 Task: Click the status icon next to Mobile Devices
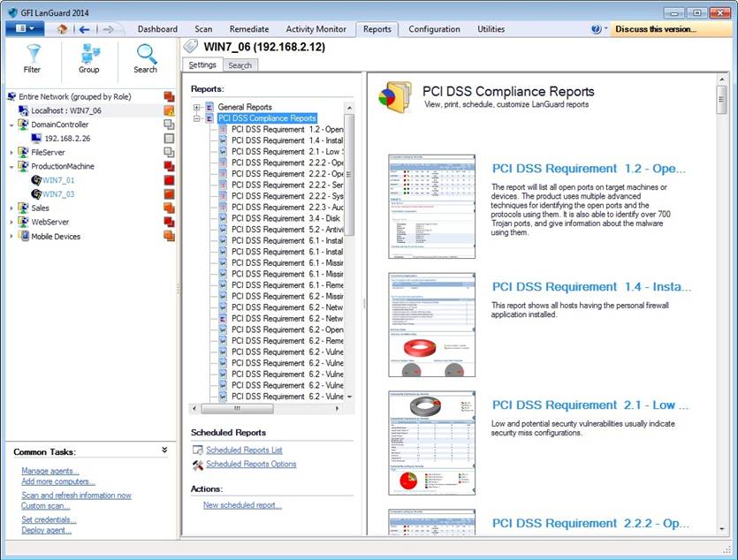coord(169,236)
